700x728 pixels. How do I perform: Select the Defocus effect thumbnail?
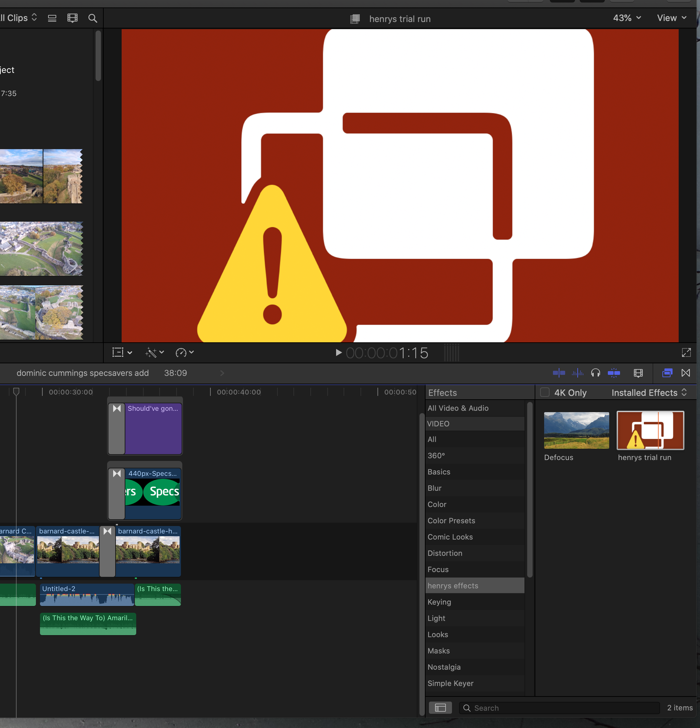(576, 430)
